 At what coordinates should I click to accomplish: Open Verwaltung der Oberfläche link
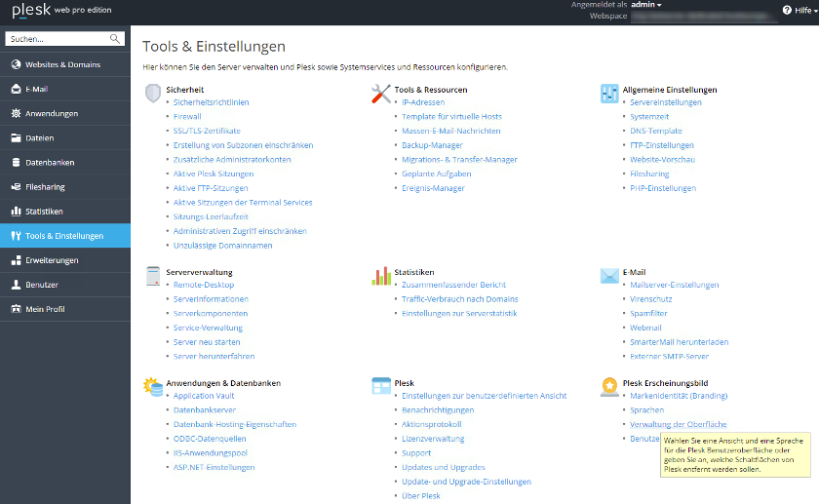coord(678,424)
